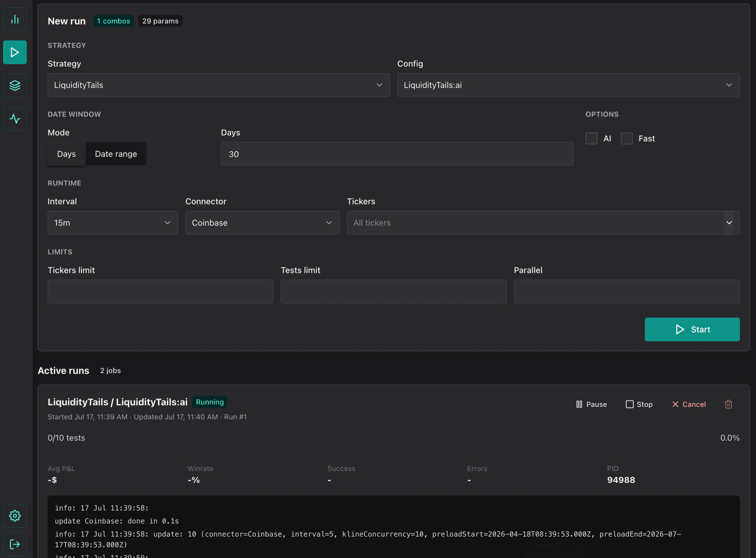Click the '2 jobs' count label
756x558 pixels.
(110, 371)
